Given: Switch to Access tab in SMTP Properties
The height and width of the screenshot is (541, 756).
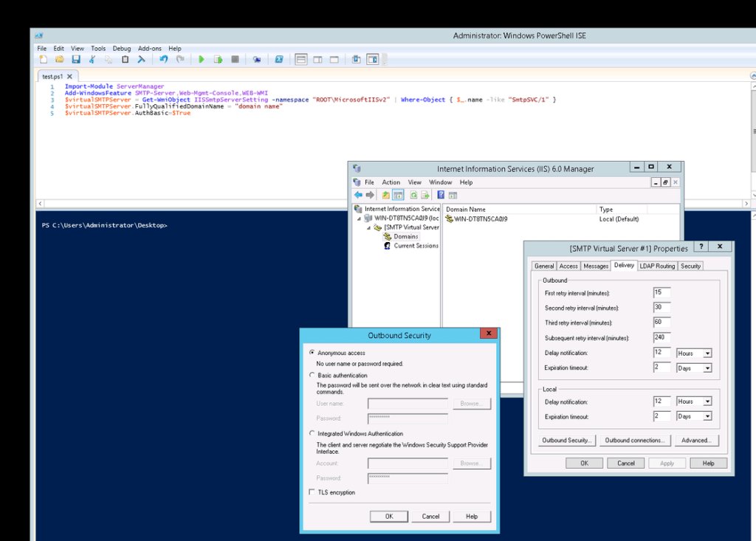Looking at the screenshot, I should 568,266.
